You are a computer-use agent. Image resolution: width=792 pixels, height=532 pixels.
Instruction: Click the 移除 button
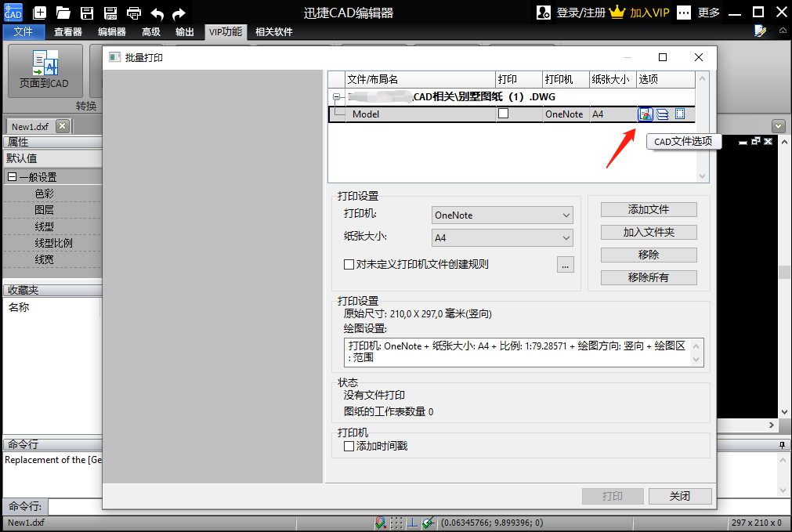click(x=649, y=255)
